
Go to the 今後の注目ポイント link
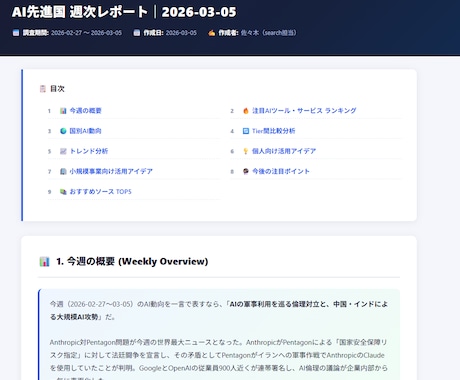click(x=281, y=171)
